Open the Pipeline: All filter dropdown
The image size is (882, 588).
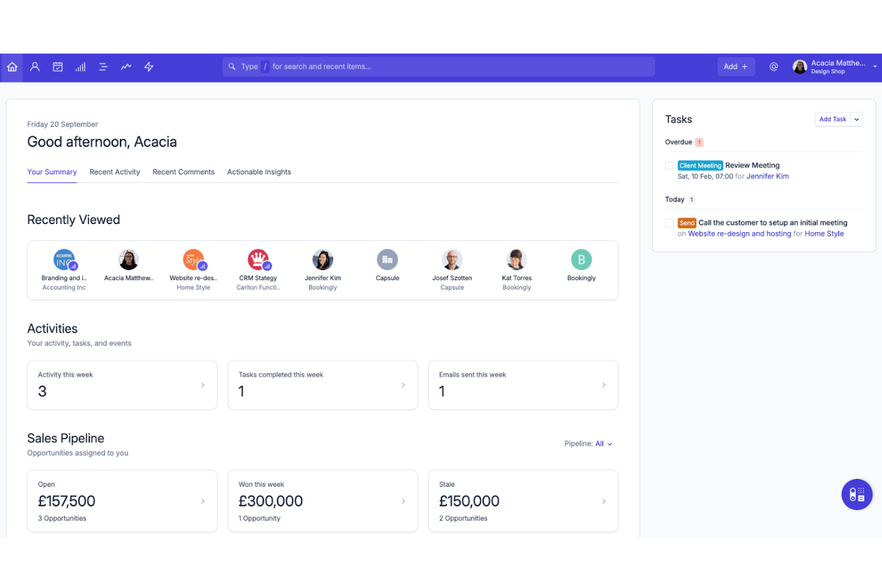588,444
